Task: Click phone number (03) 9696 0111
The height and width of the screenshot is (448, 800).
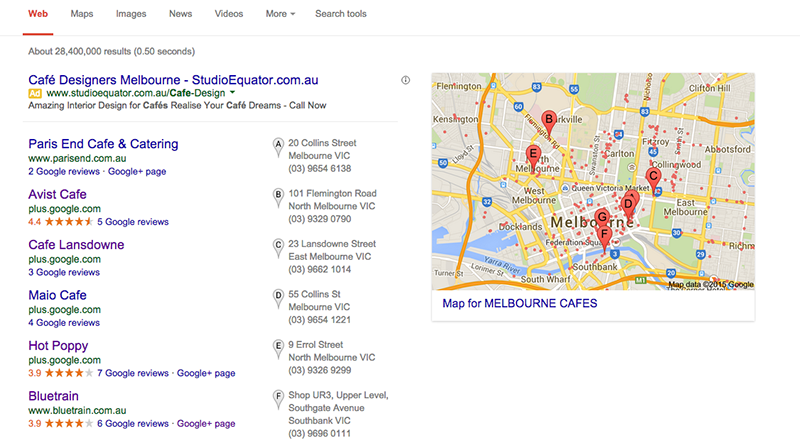Action: 319,434
